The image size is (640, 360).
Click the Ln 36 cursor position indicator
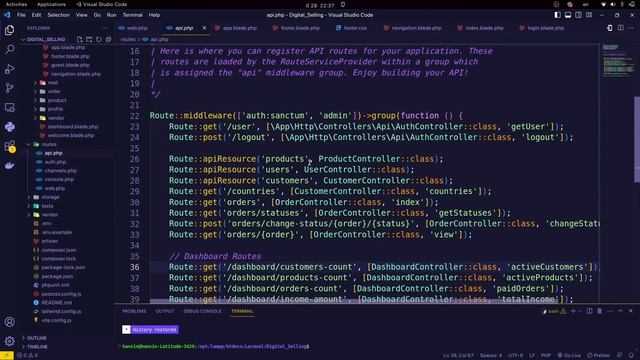pyautogui.click(x=459, y=355)
